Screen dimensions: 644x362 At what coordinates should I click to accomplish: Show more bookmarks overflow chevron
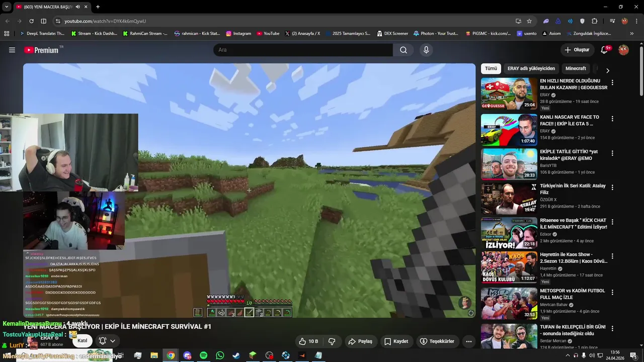coord(632,33)
